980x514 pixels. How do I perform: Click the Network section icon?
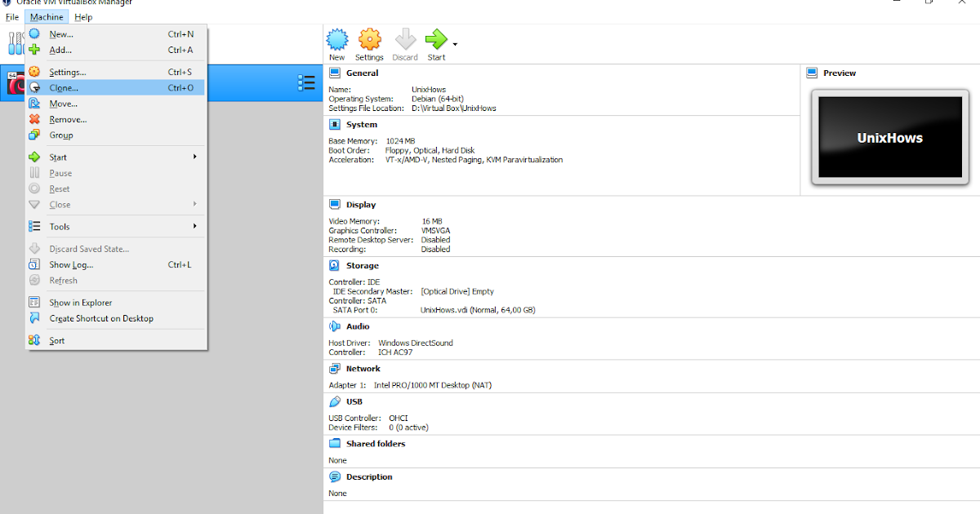click(332, 367)
